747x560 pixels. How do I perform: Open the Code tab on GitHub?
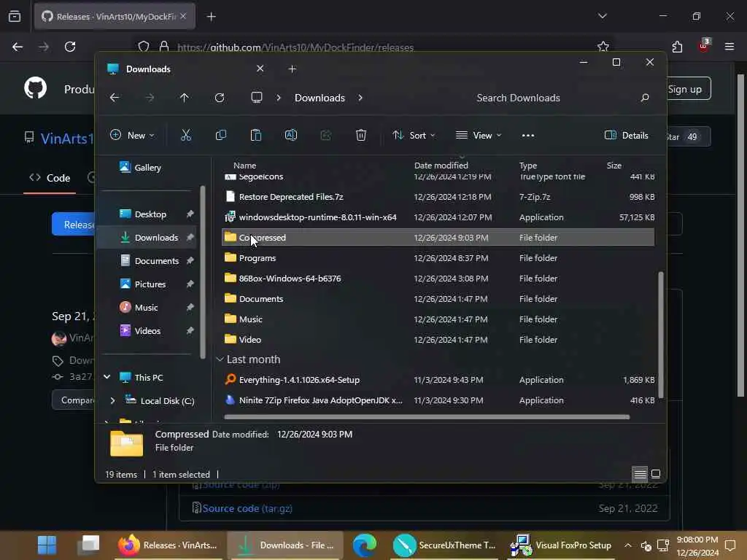tap(50, 178)
